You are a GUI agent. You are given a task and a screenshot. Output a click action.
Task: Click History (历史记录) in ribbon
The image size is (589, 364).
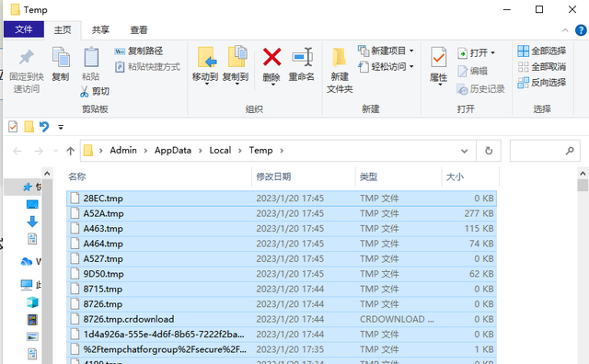click(480, 89)
